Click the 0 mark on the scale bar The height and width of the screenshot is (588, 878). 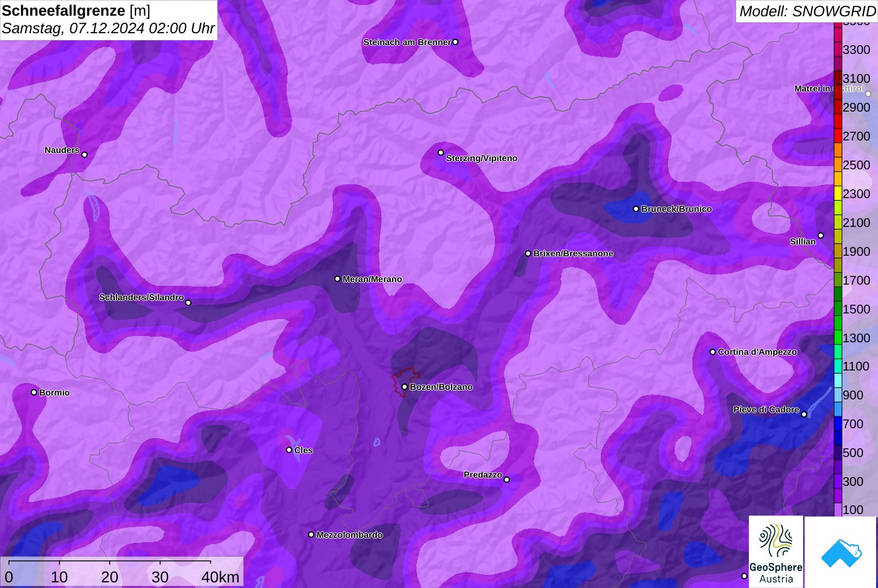pyautogui.click(x=9, y=577)
